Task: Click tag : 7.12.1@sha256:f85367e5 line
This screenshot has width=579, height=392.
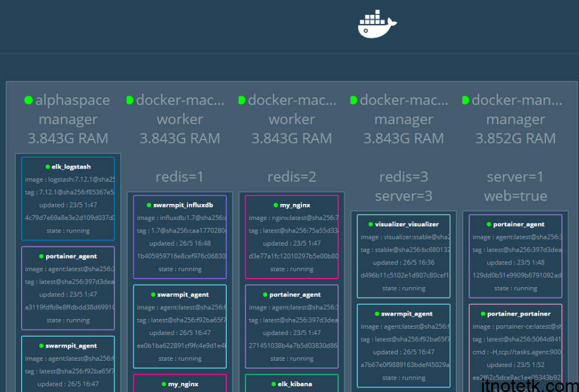Action: coord(70,193)
